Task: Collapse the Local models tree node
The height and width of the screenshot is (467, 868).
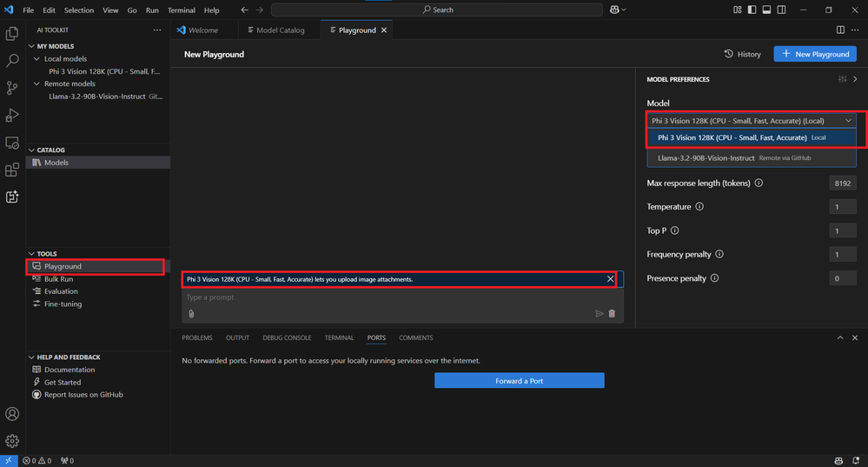Action: (x=37, y=59)
